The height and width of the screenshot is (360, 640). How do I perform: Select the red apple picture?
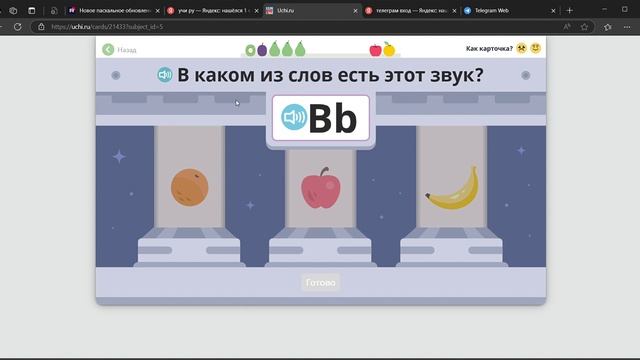click(x=321, y=187)
